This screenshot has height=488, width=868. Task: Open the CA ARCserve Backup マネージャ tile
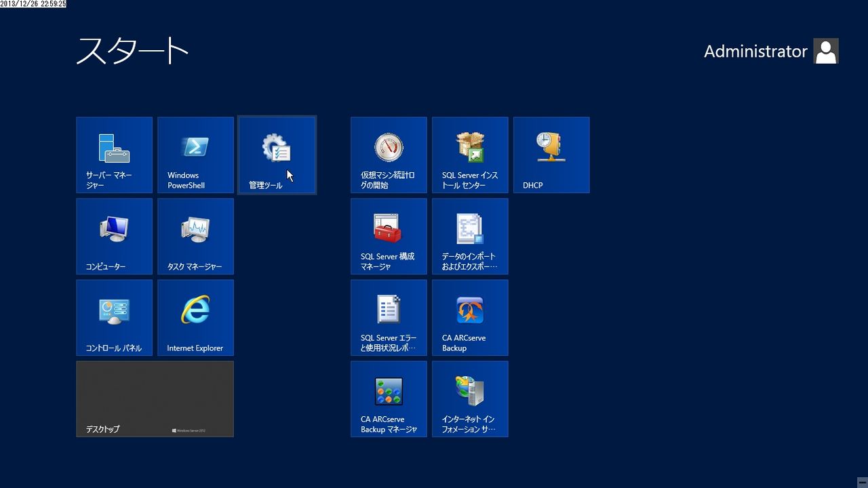click(x=389, y=399)
